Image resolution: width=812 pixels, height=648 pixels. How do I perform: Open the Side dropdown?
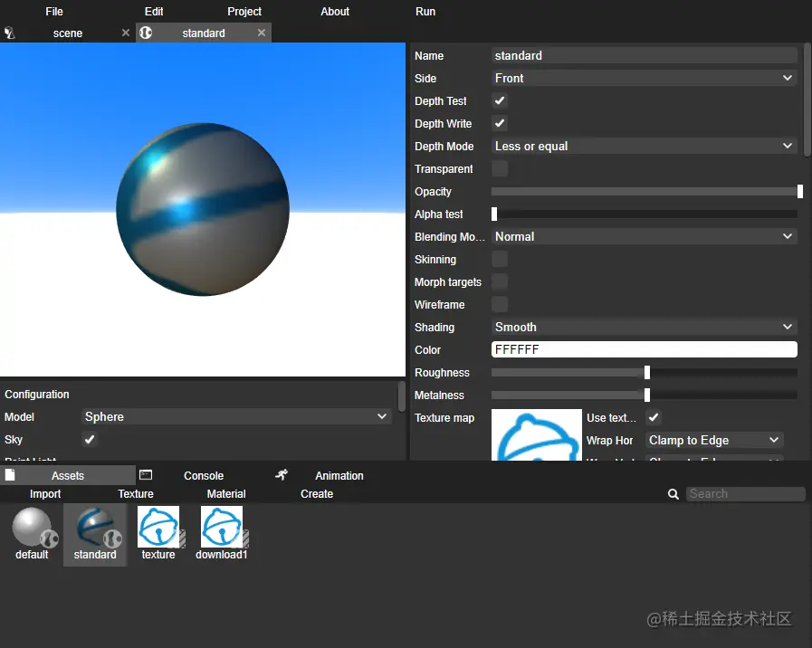coord(644,78)
